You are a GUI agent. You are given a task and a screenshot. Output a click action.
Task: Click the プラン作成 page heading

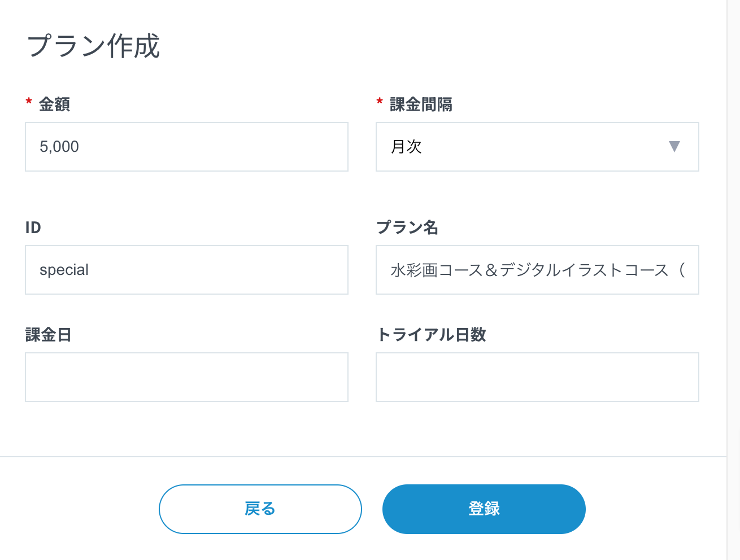pyautogui.click(x=93, y=46)
